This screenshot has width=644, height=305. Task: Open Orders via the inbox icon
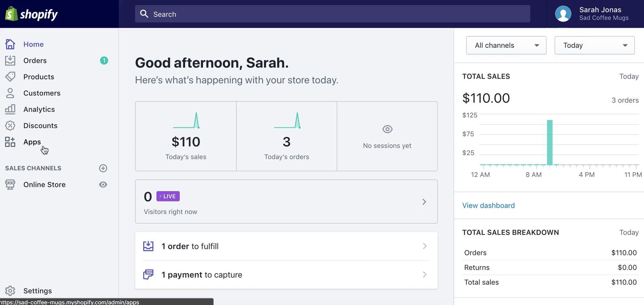pos(10,60)
